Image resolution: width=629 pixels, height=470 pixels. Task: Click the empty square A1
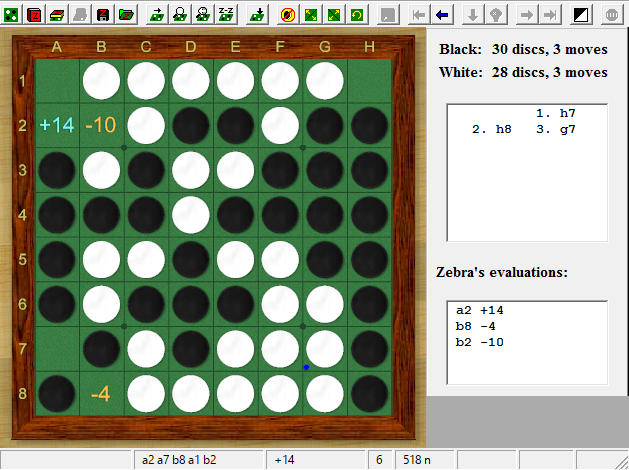(57, 81)
